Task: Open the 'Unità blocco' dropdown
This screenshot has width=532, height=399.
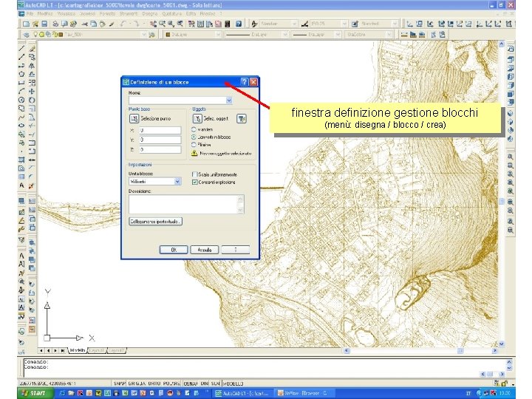Action: pyautogui.click(x=177, y=182)
